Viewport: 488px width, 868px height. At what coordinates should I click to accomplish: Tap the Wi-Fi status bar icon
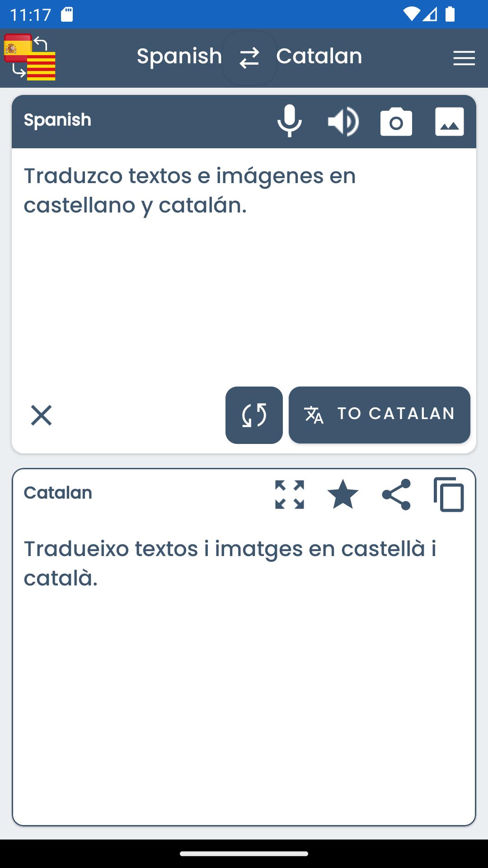pos(411,14)
